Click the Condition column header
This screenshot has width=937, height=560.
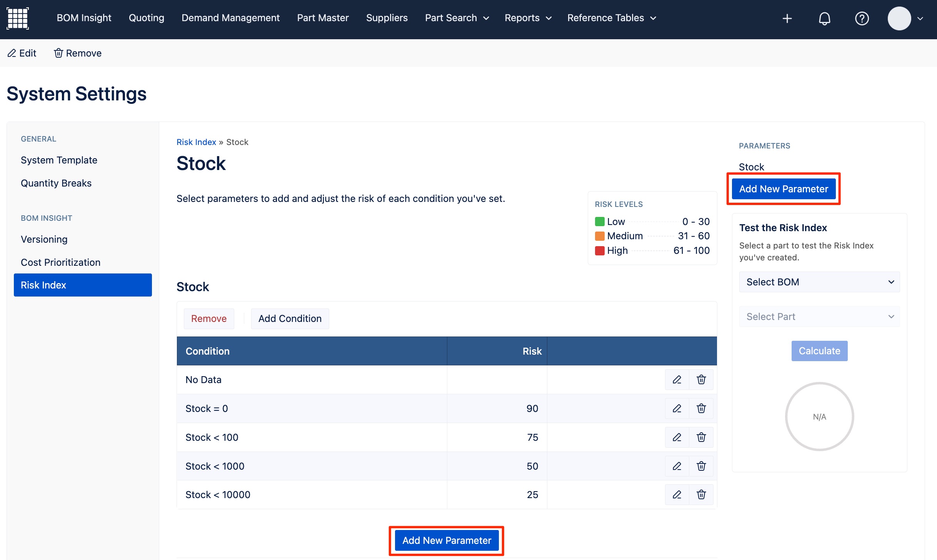pos(312,351)
